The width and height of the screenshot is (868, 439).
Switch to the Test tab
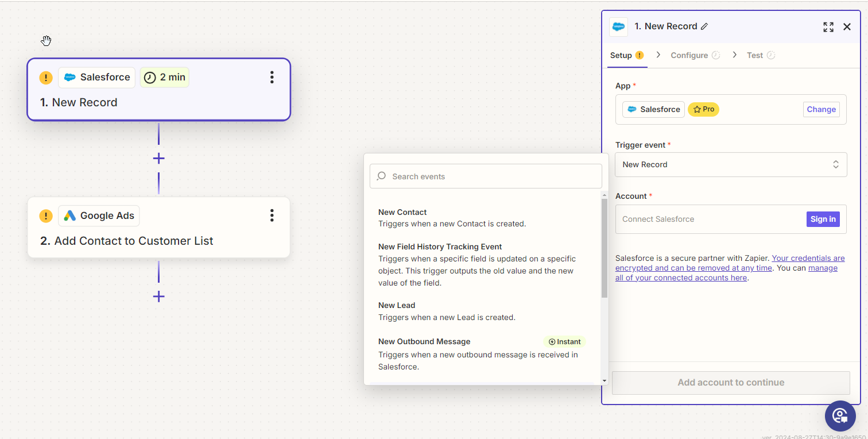(x=761, y=55)
